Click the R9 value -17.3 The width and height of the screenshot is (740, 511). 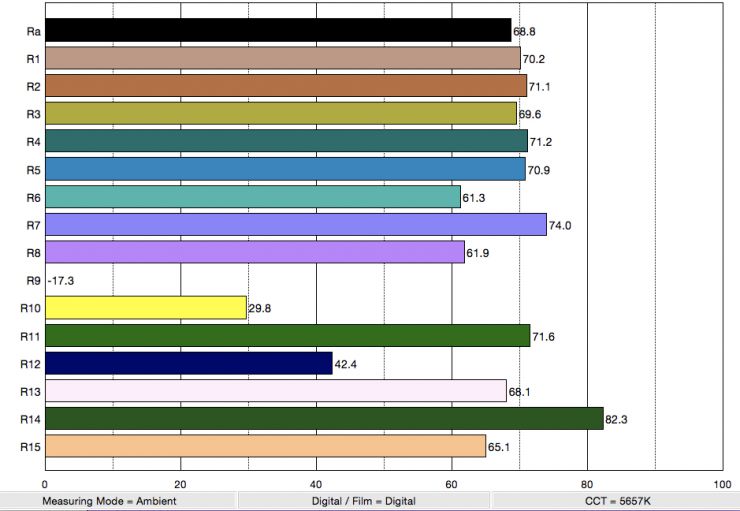[x=61, y=280]
